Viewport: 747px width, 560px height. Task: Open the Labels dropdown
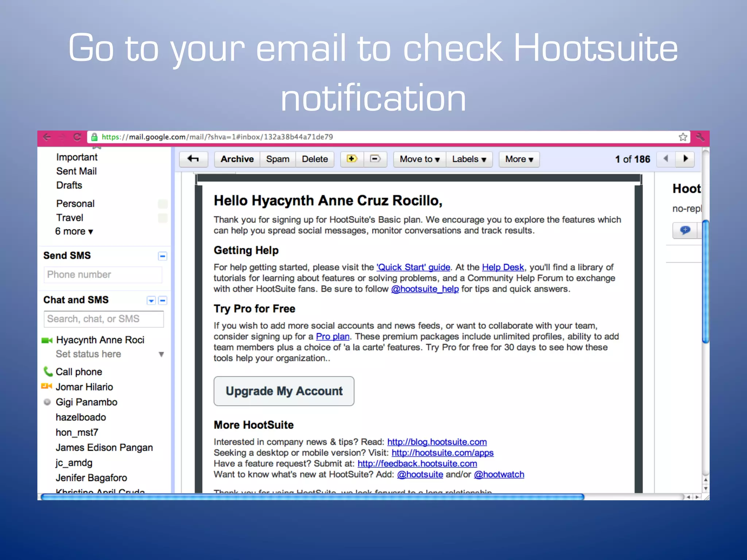tap(469, 159)
